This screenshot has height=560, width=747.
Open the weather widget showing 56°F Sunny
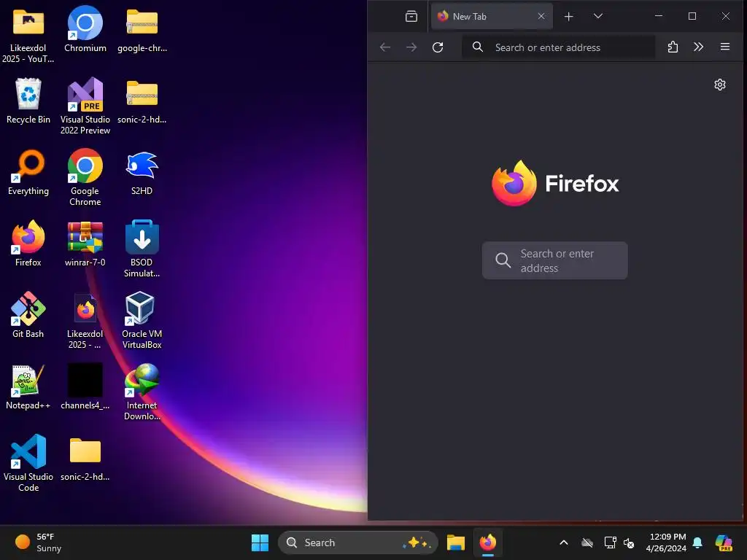point(38,542)
